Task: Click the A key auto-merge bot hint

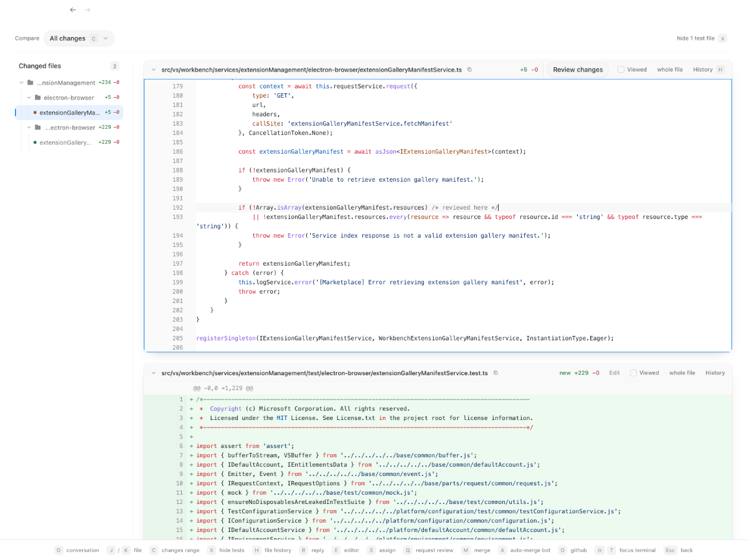Action: 502,550
